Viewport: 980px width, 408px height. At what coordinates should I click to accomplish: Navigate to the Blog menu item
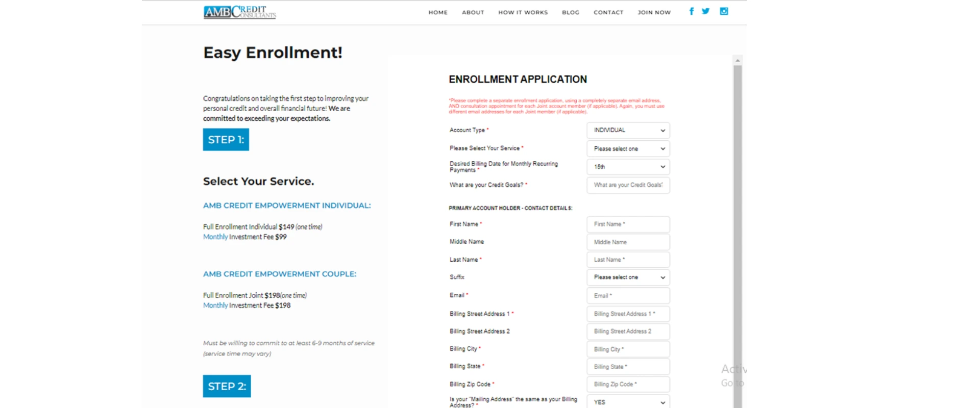point(571,12)
